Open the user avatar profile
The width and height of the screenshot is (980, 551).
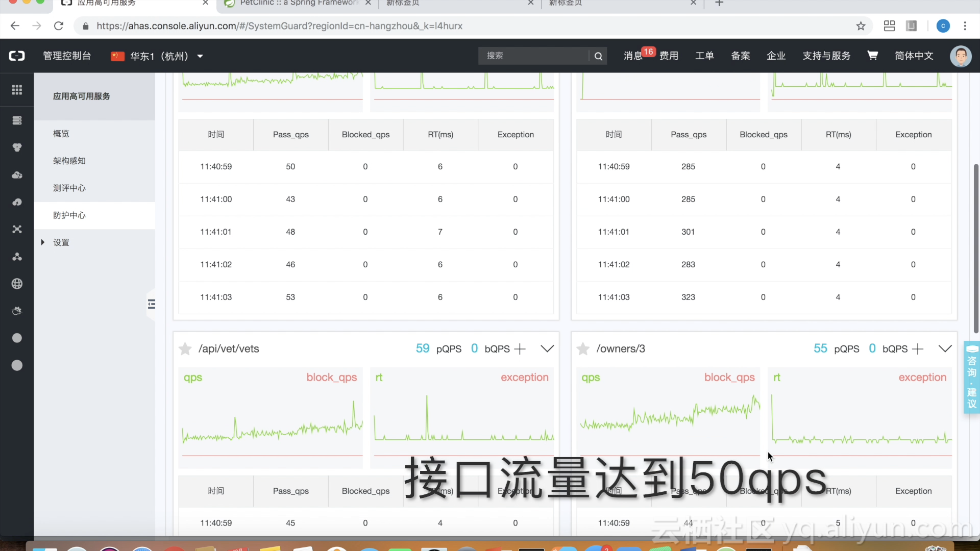click(x=960, y=56)
